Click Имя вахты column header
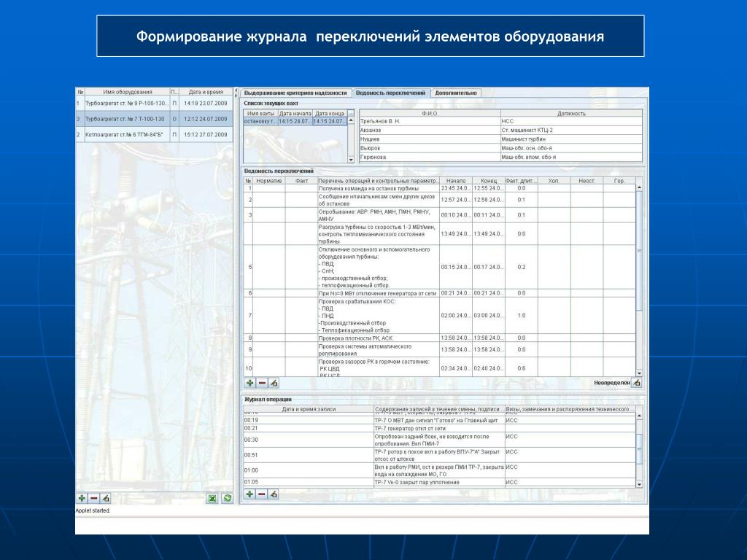Image resolution: width=747 pixels, height=560 pixels. tap(260, 113)
